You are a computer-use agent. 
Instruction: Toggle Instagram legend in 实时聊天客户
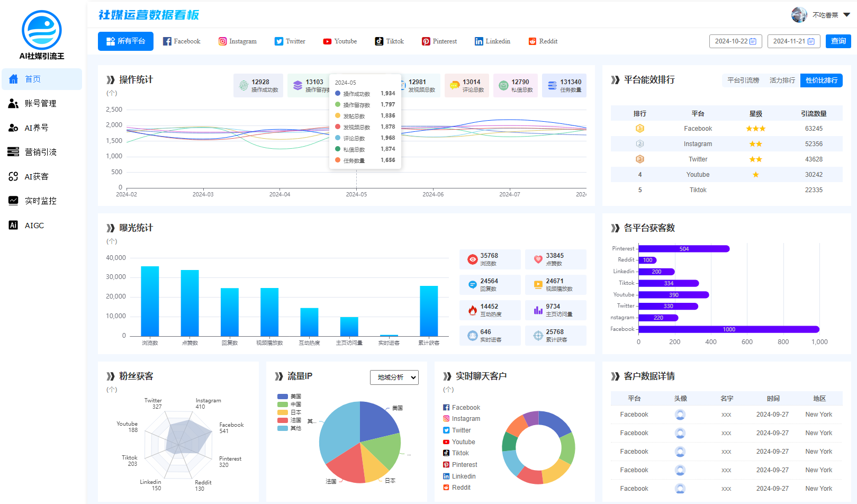pyautogui.click(x=462, y=419)
